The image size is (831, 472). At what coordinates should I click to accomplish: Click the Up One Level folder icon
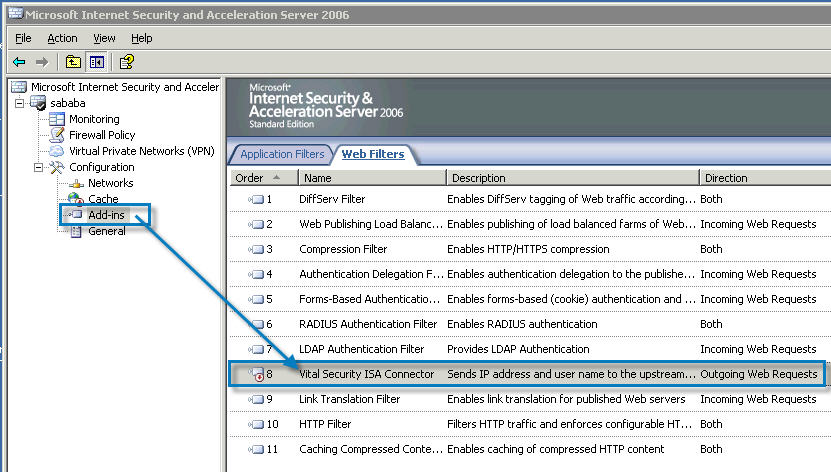coord(74,62)
